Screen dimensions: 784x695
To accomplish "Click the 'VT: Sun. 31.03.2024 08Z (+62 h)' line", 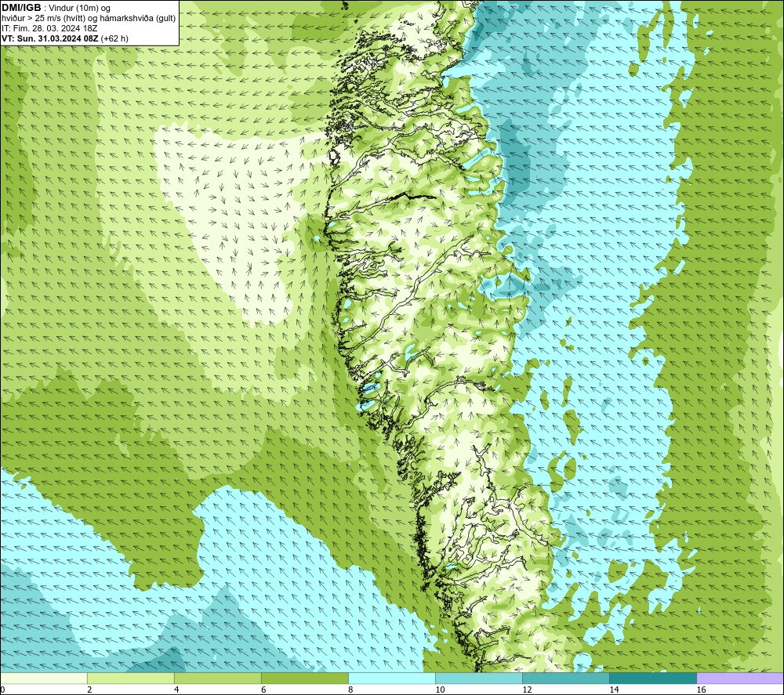I will tap(65, 38).
